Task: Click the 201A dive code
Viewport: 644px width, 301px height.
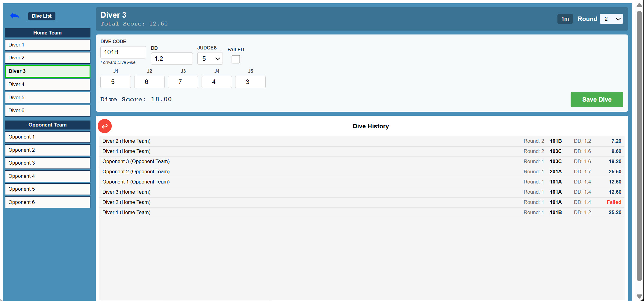Action: 556,172
